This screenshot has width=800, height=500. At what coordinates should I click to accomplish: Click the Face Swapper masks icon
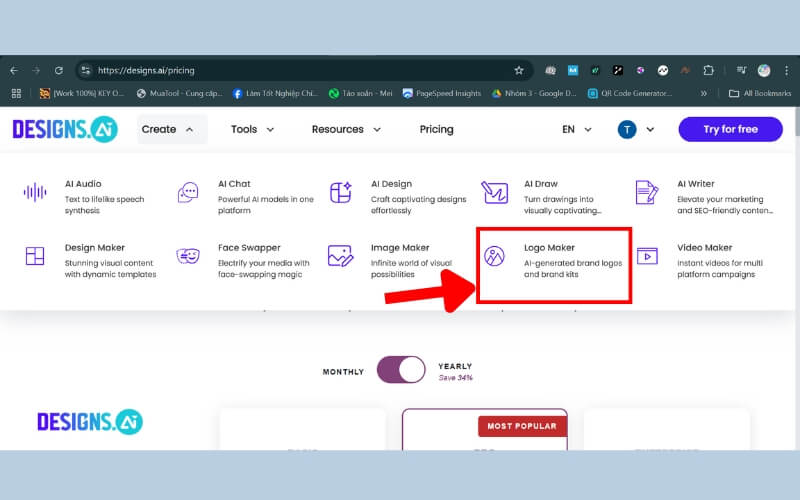188,256
